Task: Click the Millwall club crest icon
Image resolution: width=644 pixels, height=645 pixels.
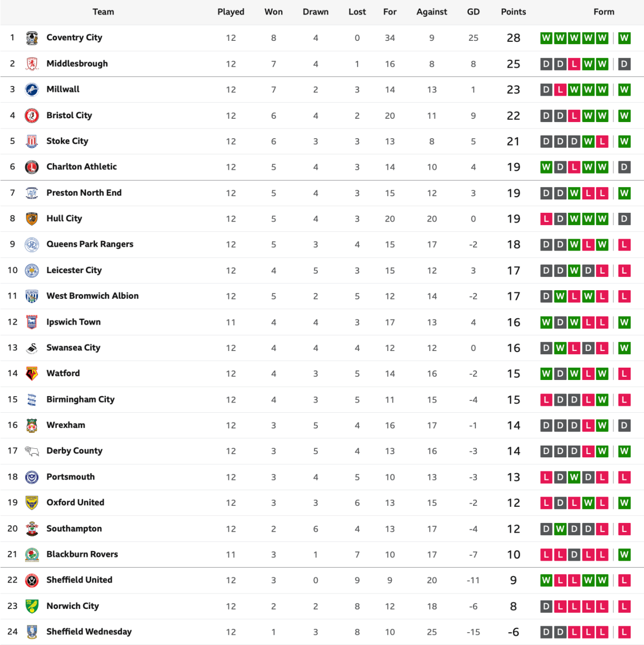Action: pos(32,90)
